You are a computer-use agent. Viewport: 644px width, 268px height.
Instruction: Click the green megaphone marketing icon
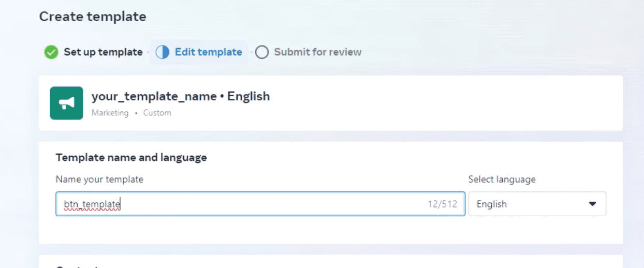(x=66, y=103)
